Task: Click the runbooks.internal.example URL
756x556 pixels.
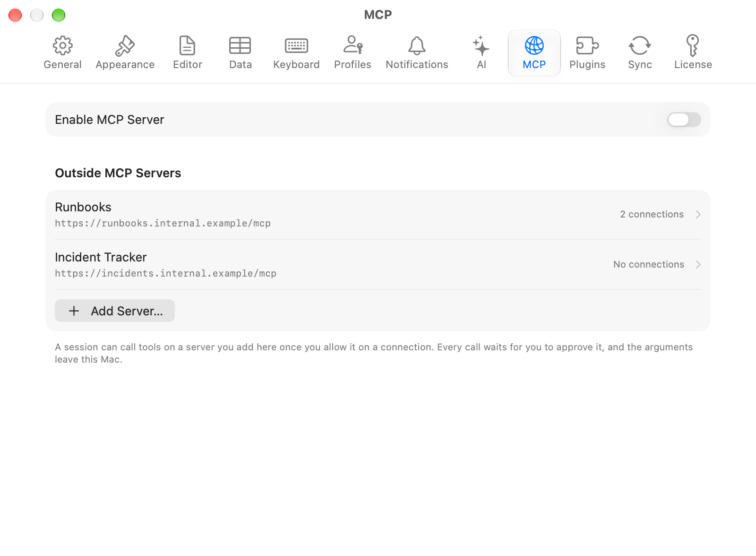Action: tap(163, 223)
